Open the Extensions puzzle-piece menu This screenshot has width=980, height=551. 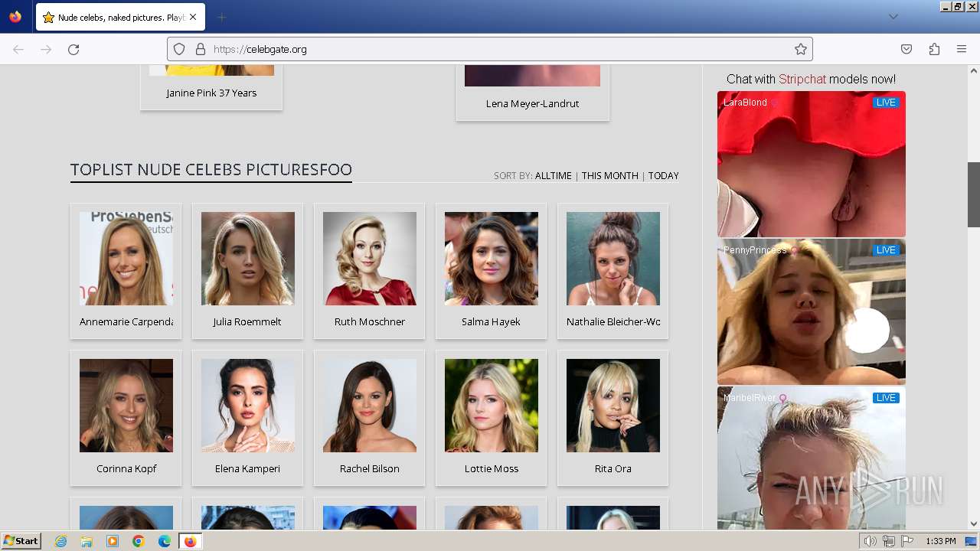(x=934, y=49)
